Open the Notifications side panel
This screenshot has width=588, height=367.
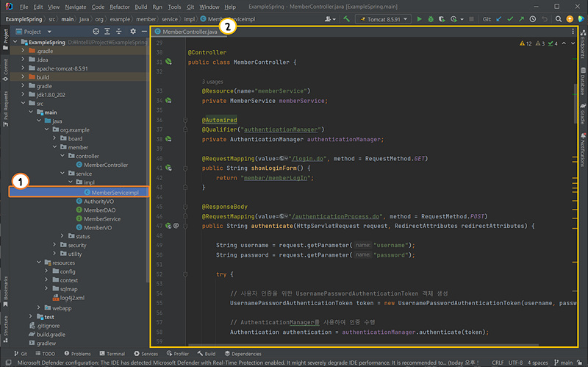(x=583, y=149)
